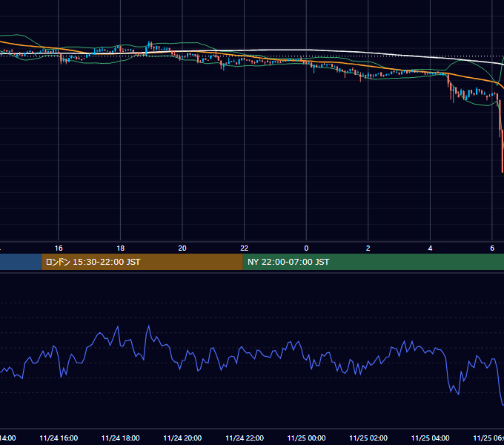Click the 22 hour label on price chart axis
Image resolution: width=504 pixels, height=445 pixels.
(245, 248)
